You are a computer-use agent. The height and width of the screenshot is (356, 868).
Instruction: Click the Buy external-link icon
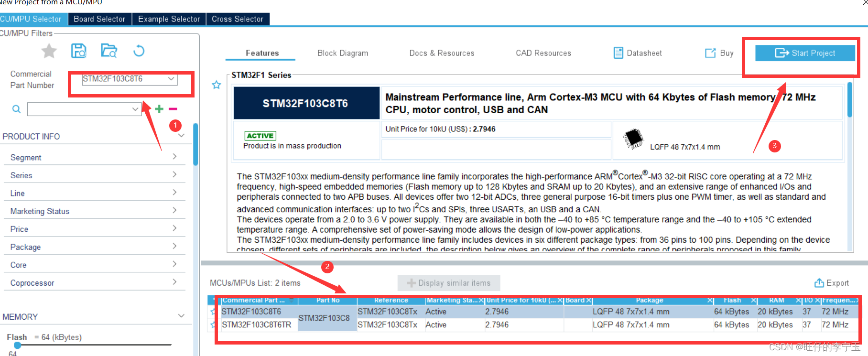click(710, 53)
